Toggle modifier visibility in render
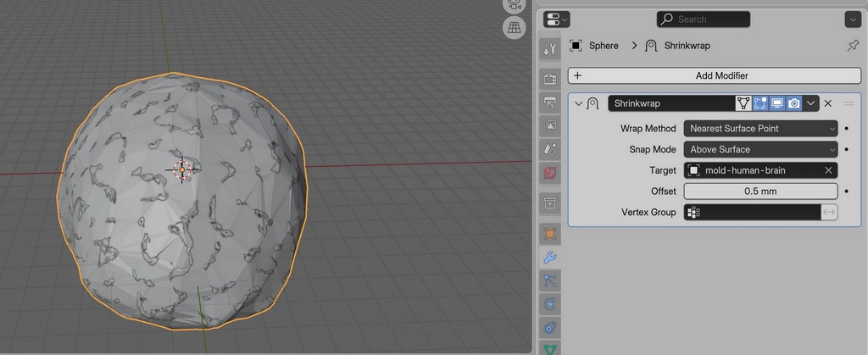The image size is (868, 355). 793,103
